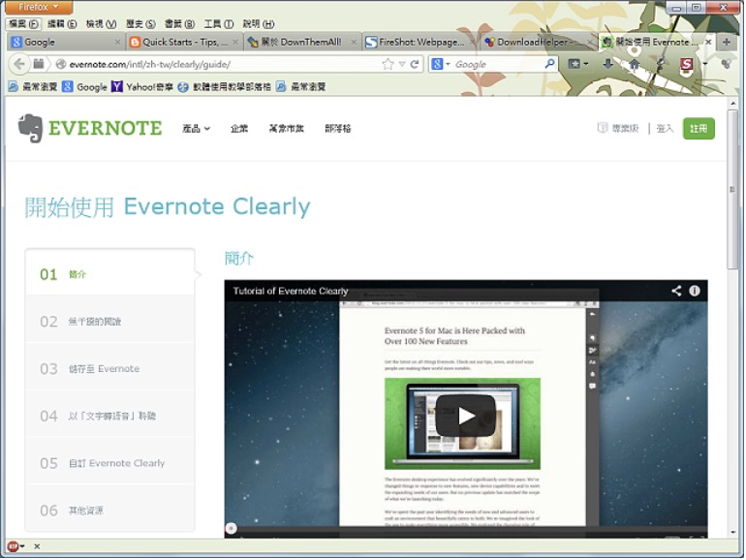This screenshot has width=746, height=560.
Task: Select guide step 01 introduction
Action: click(109, 274)
